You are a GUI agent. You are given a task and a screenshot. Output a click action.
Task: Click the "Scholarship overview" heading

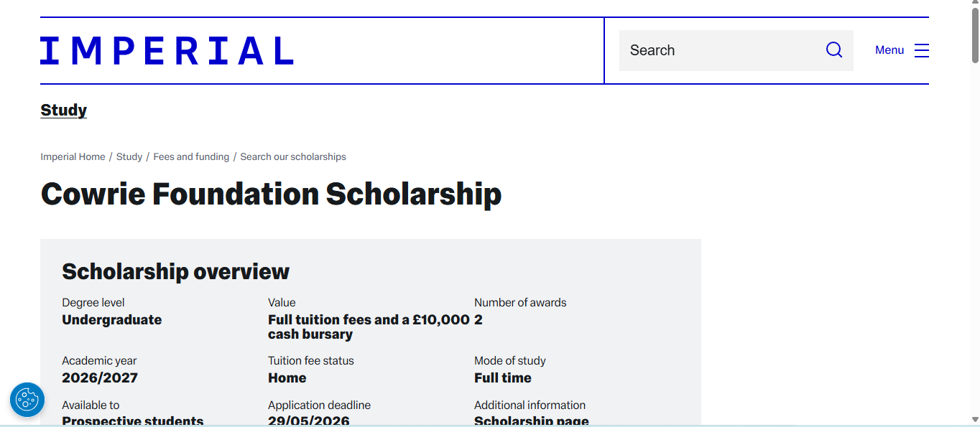175,271
